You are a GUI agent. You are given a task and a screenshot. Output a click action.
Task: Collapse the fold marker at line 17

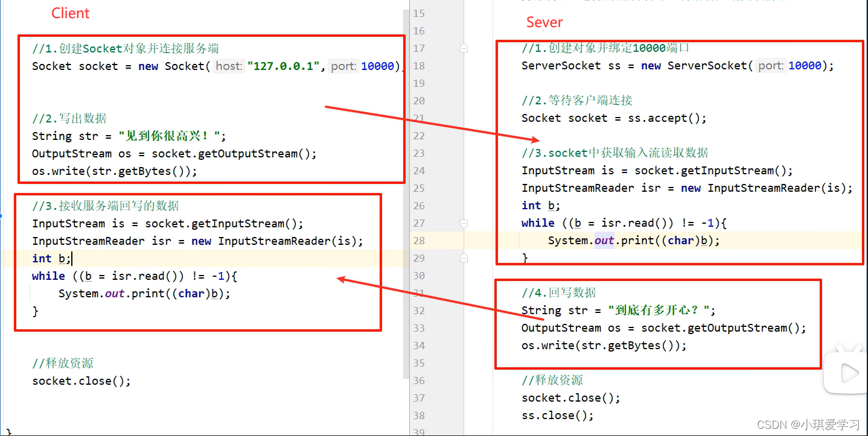464,48
